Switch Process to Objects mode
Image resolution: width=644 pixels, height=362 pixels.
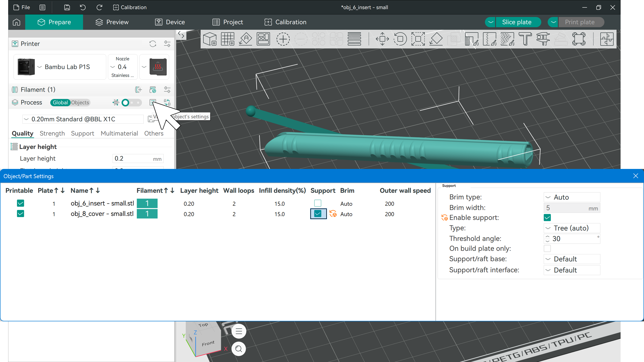click(80, 102)
